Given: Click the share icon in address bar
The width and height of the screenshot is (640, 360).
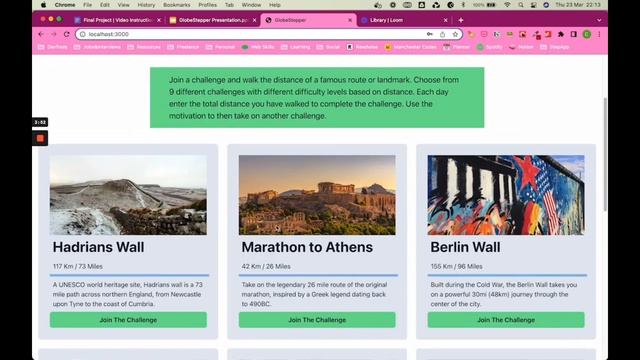Looking at the screenshot, I should (x=442, y=34).
